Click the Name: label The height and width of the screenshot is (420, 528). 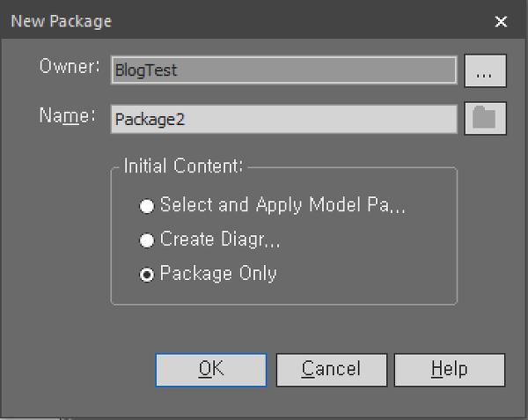[x=68, y=115]
